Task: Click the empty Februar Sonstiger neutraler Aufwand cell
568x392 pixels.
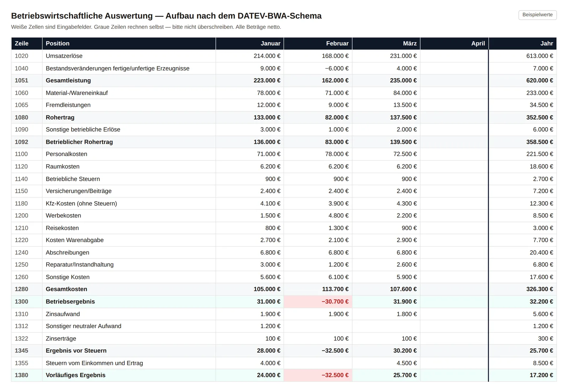Action: (318, 326)
